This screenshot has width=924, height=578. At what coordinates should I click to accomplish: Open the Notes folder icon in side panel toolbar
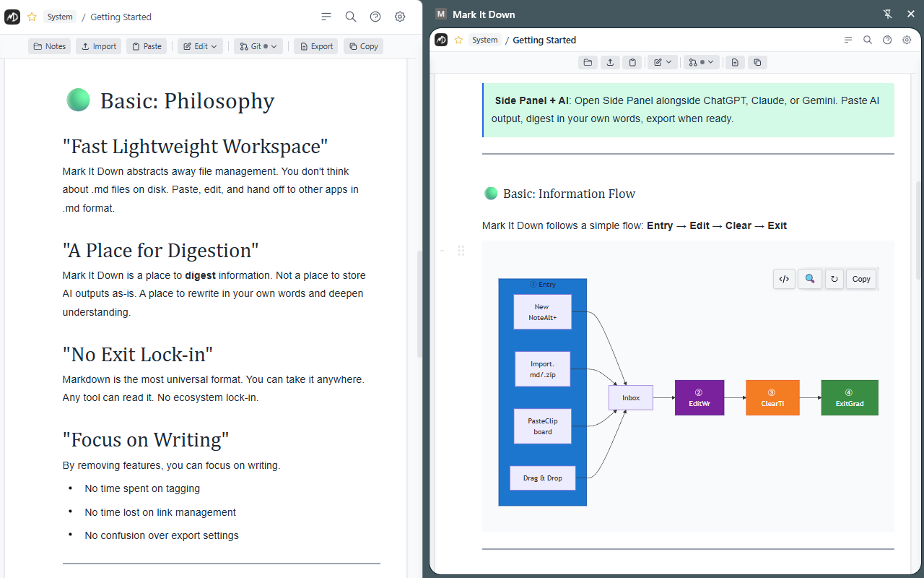pos(588,62)
